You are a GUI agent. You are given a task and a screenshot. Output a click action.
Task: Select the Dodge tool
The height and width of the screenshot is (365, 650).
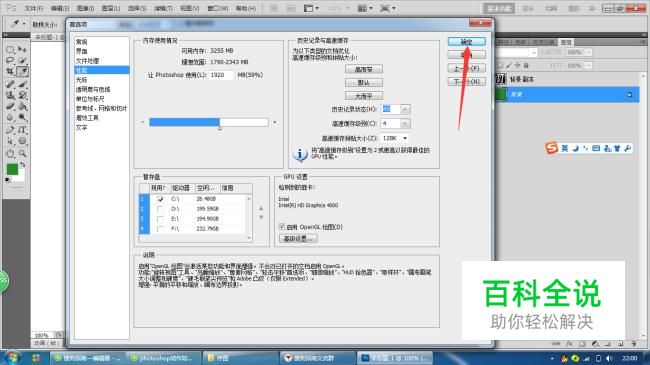pyautogui.click(x=22, y=117)
